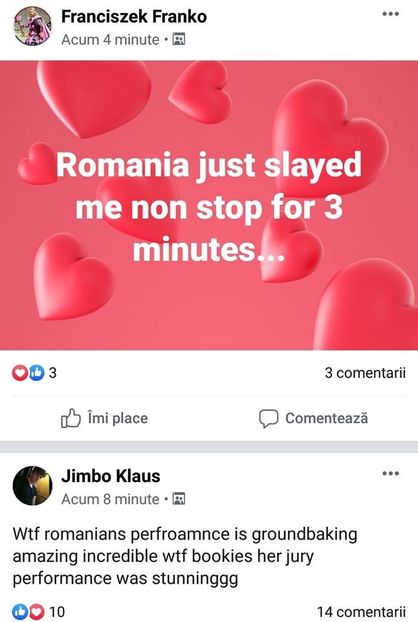Open the hearts background post image
Image resolution: width=418 pixels, height=622 pixels.
coord(209,205)
